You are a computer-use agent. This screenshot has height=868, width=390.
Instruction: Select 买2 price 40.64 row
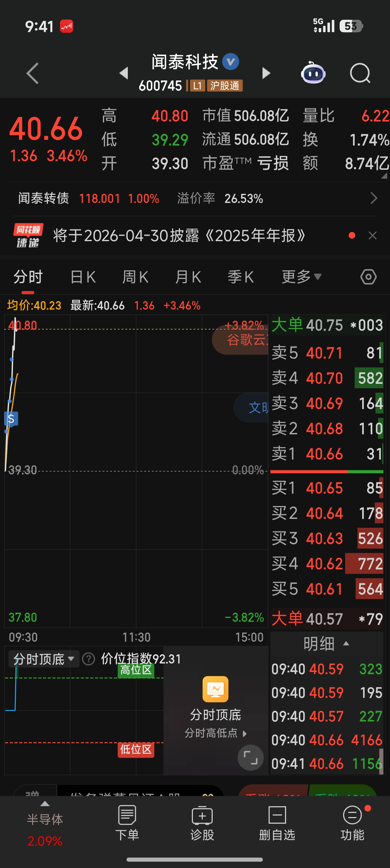(x=327, y=513)
